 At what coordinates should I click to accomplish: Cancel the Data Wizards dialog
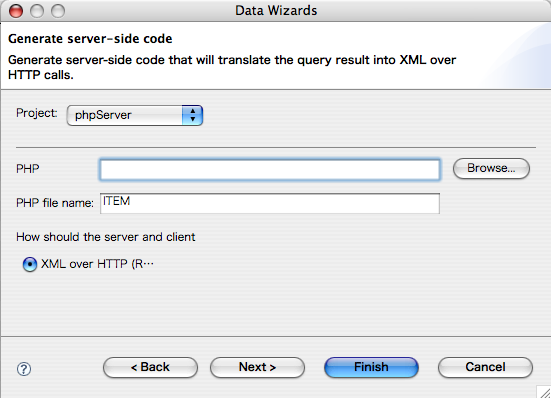485,367
